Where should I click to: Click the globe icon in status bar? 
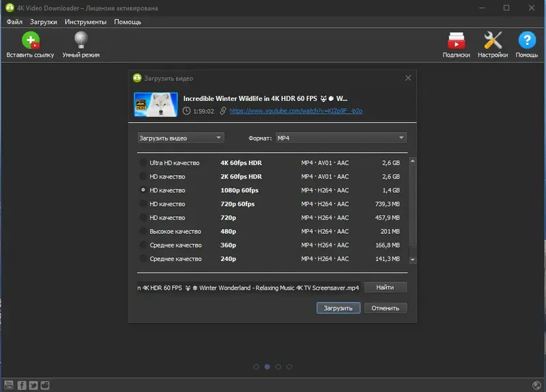(x=536, y=385)
